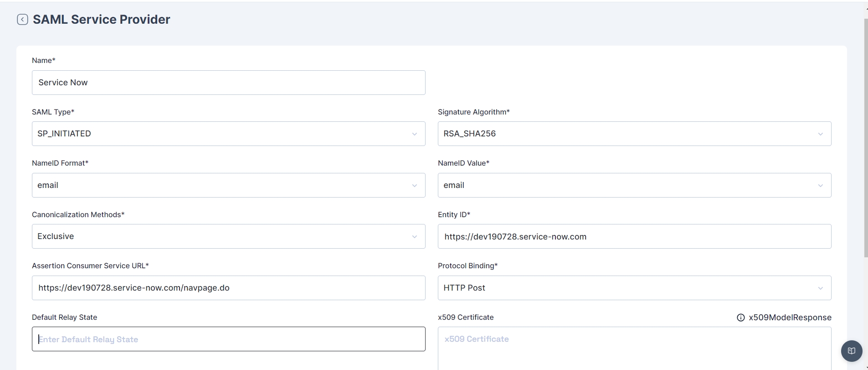Open the floating book help icon
This screenshot has width=868, height=370.
(x=851, y=351)
